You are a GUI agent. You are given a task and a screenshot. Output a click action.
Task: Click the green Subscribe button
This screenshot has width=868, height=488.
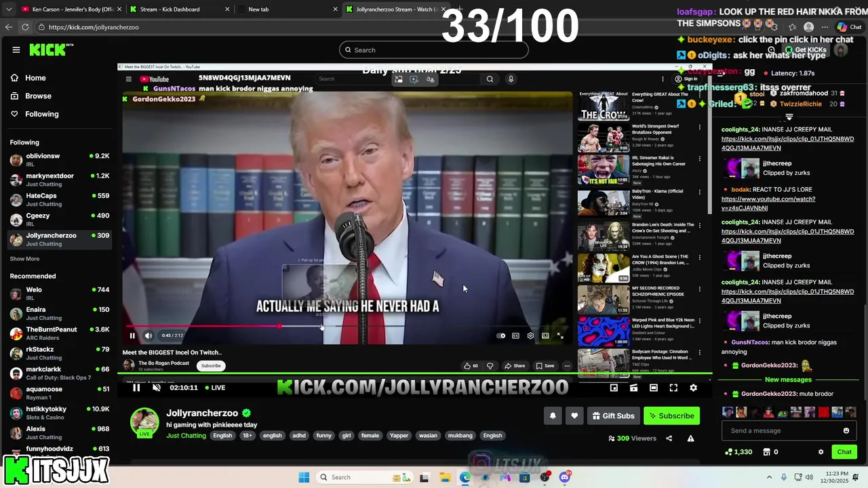671,415
